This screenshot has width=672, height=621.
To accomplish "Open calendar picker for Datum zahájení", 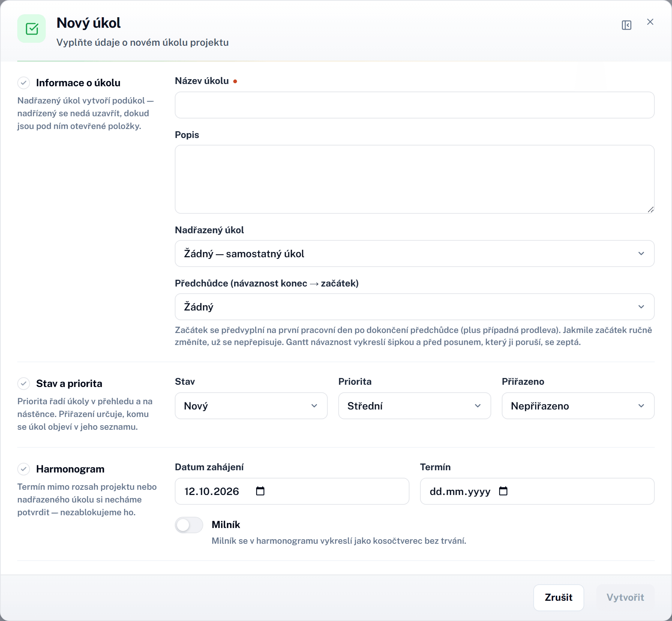I will [x=260, y=491].
